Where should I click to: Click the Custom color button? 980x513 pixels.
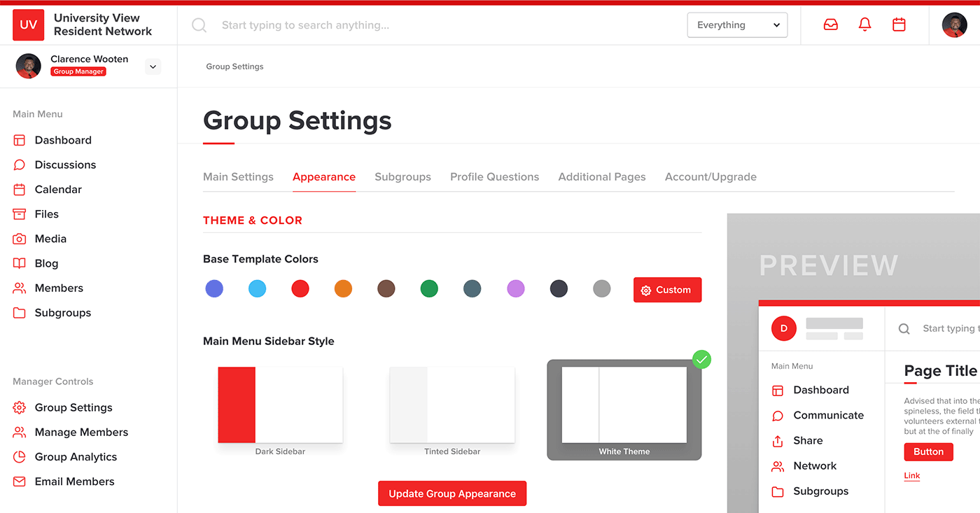click(x=667, y=290)
